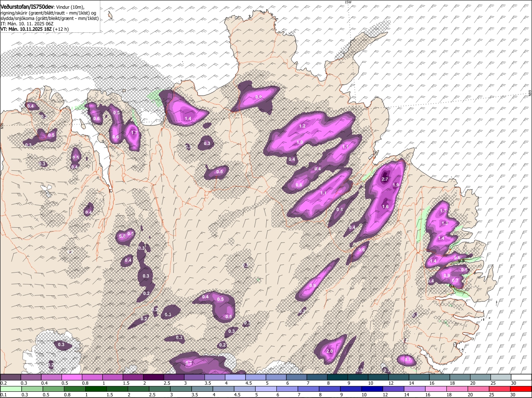The width and height of the screenshot is (532, 398).
Task: Click the 1.0 value label on the map
Action: tap(300, 142)
